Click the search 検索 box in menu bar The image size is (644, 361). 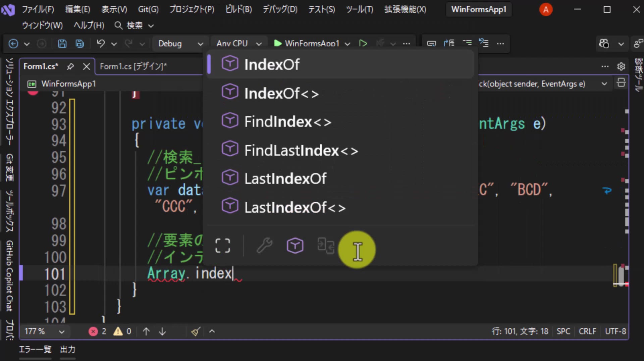(x=134, y=25)
